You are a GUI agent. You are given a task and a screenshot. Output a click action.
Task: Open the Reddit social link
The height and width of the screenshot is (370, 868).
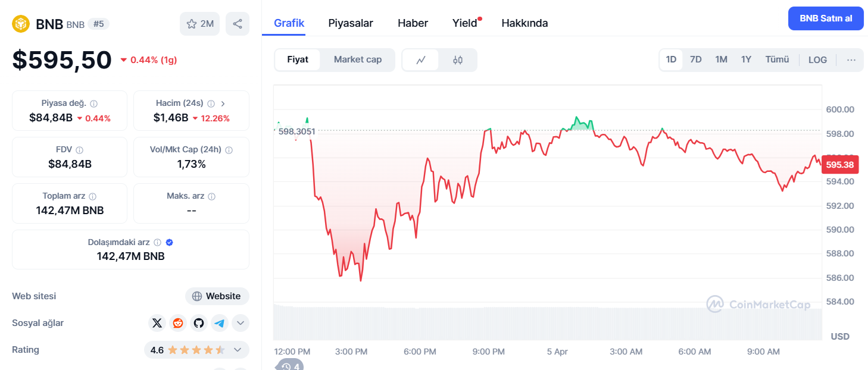[178, 323]
